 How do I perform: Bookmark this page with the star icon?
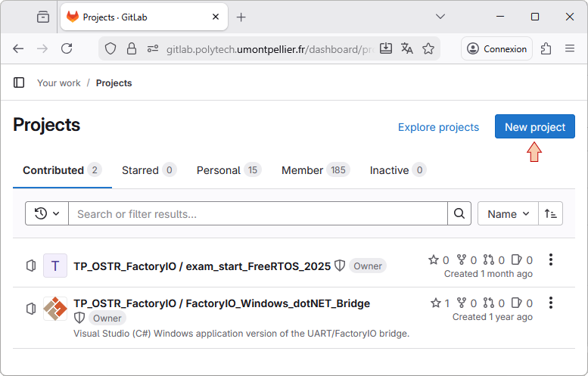(428, 48)
